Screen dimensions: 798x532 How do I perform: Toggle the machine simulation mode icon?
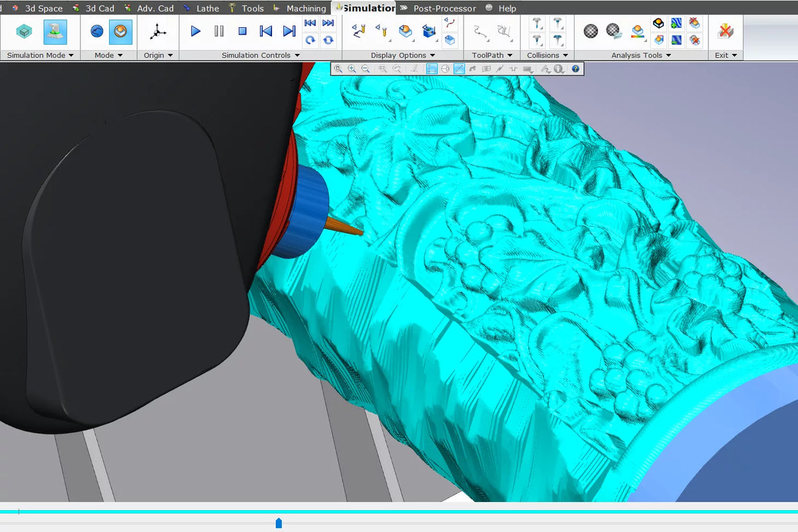[55, 31]
